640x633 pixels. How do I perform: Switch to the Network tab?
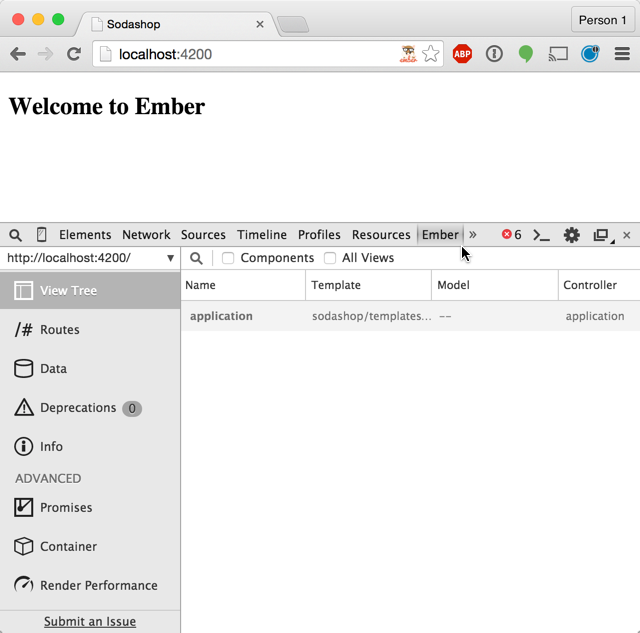[146, 235]
